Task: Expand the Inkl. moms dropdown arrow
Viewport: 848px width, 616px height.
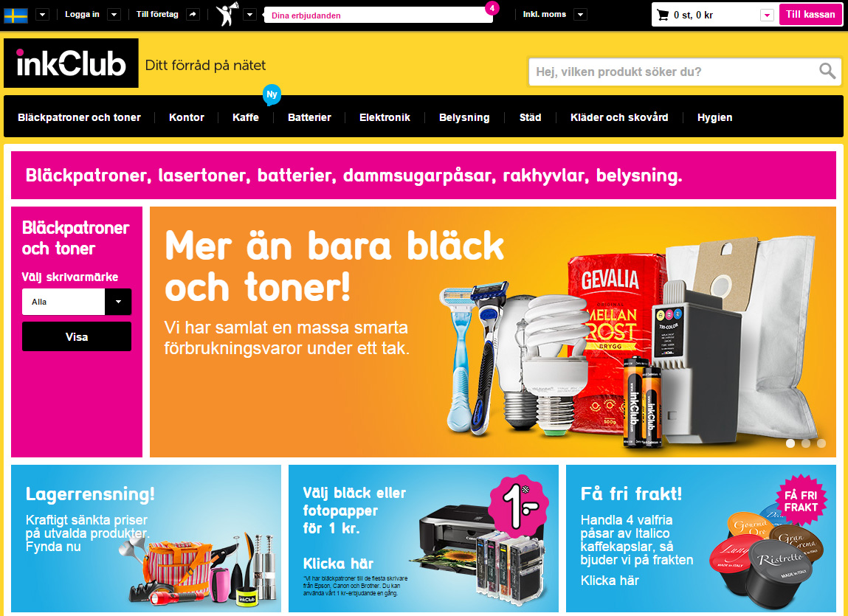Action: [x=580, y=15]
